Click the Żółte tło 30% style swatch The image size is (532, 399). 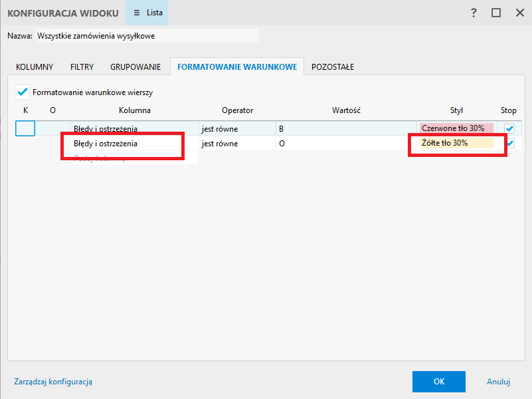(456, 143)
